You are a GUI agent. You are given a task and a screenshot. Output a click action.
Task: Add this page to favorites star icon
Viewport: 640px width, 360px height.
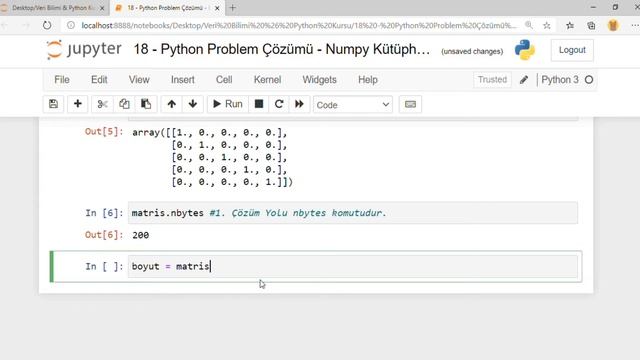coord(547,25)
